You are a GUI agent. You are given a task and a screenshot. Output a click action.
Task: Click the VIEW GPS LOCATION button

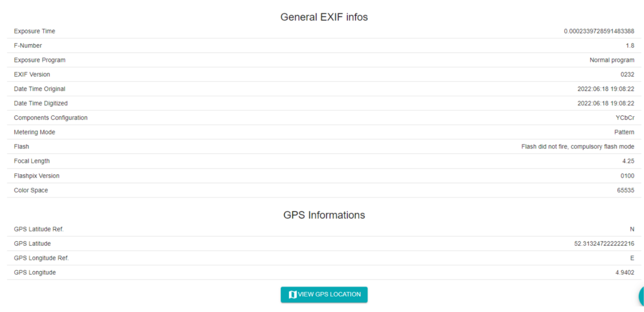324,294
